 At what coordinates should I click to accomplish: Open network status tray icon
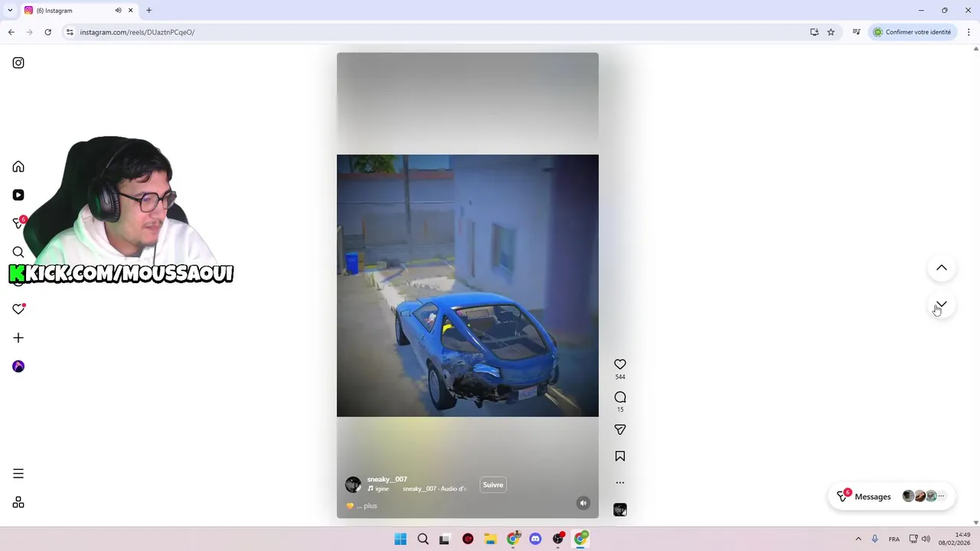pos(913,540)
